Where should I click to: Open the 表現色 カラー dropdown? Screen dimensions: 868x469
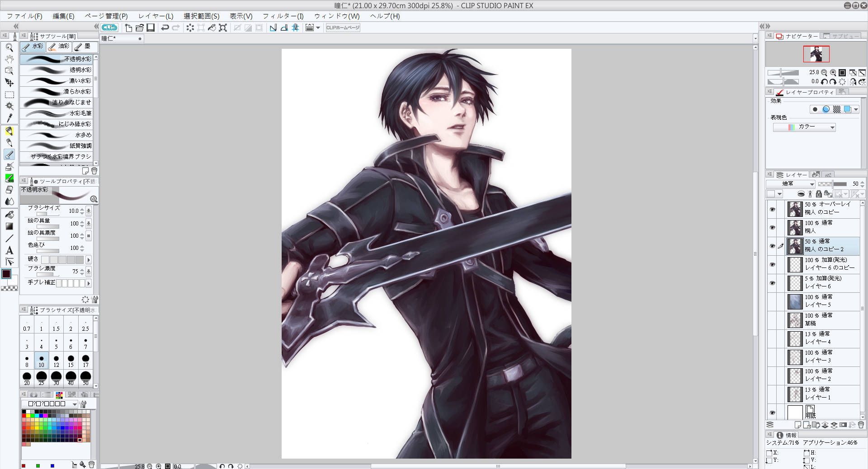[x=804, y=127]
